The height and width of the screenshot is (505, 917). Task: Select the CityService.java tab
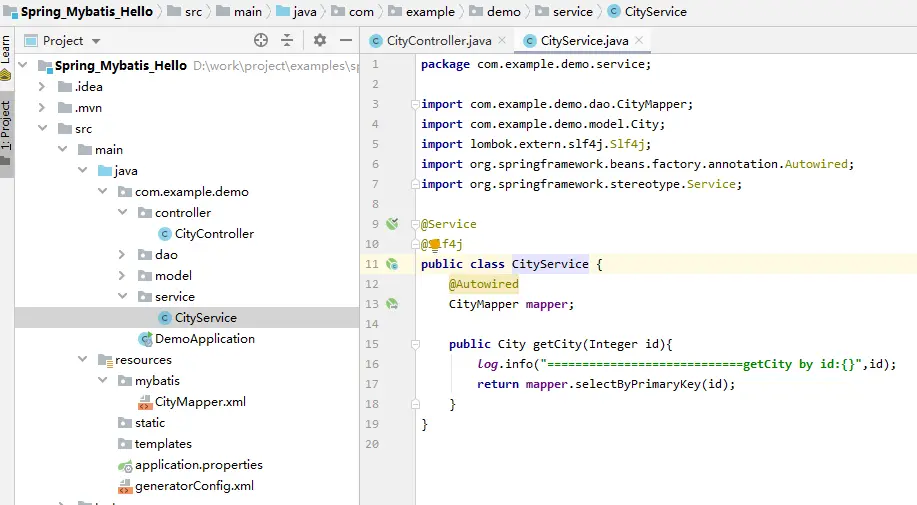pyautogui.click(x=584, y=41)
